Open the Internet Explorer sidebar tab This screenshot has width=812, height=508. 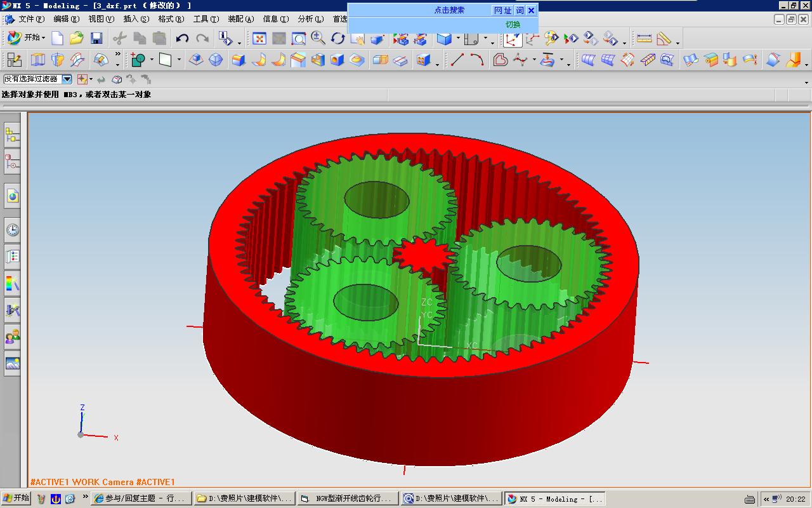tap(13, 196)
